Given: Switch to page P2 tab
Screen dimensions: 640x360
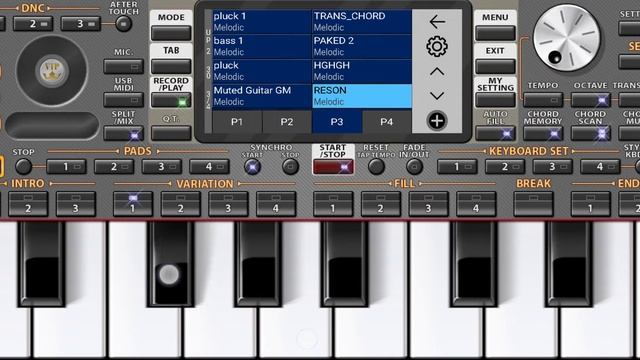Looking at the screenshot, I should [x=287, y=122].
